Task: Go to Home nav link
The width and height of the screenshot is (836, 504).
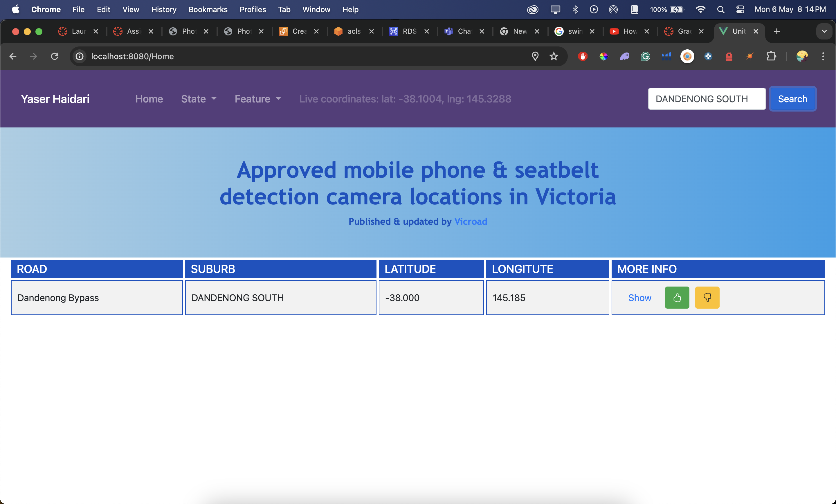Action: pyautogui.click(x=149, y=99)
